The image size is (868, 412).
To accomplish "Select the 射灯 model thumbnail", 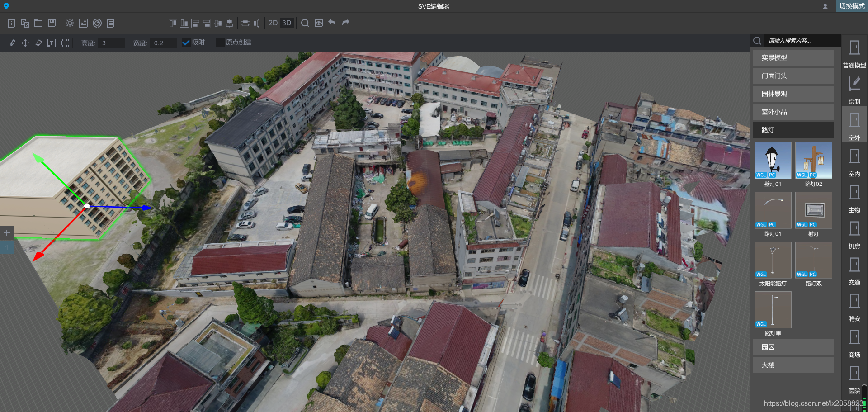I will pos(814,210).
